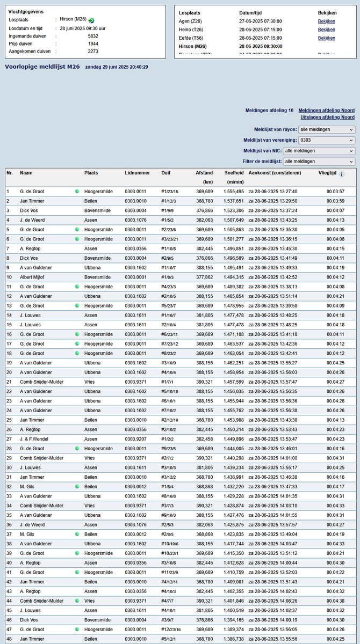Click the Voorlopige meldlijst M26 heading

(42, 67)
